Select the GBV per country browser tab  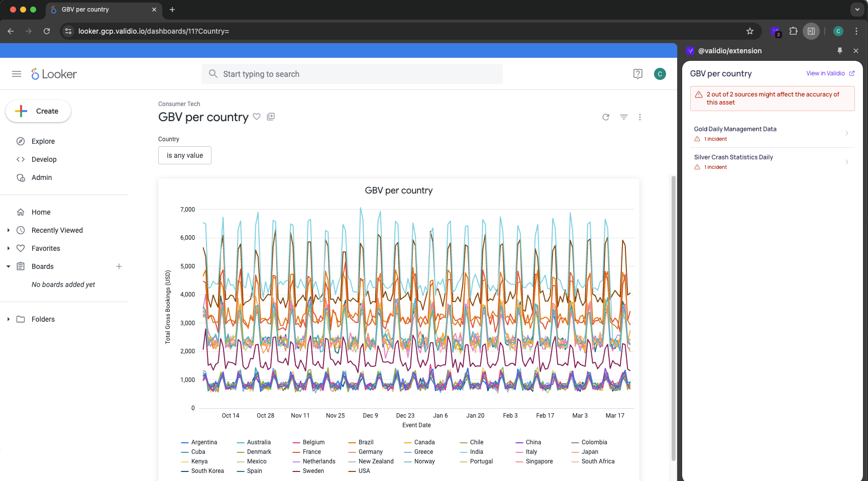tap(103, 10)
